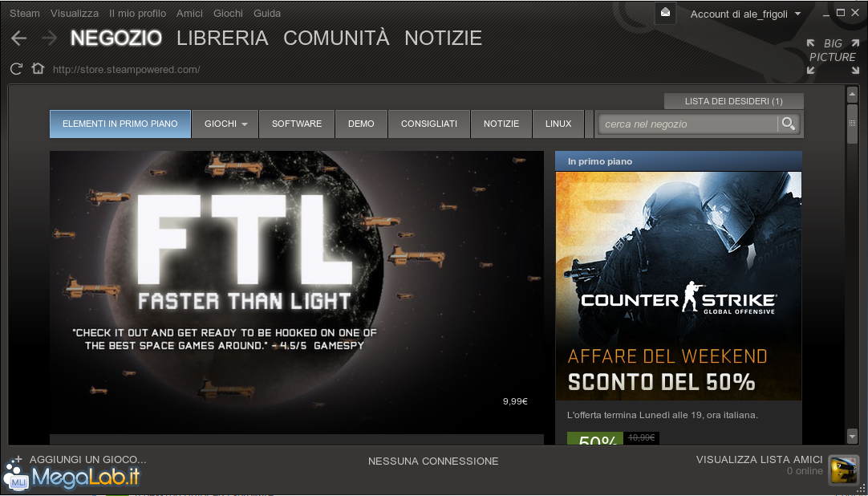
Task: Go back with the left arrow icon
Action: click(x=18, y=39)
